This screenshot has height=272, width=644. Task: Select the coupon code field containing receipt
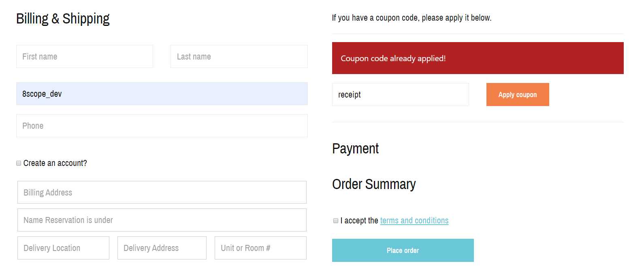[400, 94]
